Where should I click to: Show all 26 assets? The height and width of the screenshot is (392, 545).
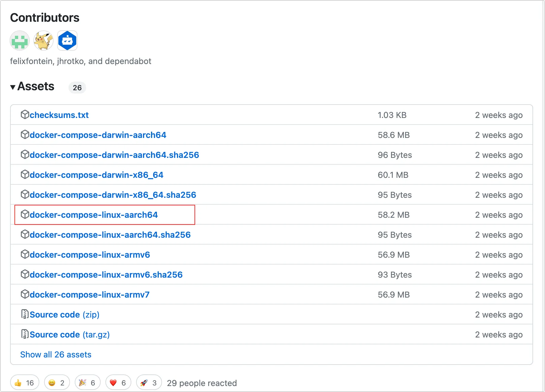point(56,354)
